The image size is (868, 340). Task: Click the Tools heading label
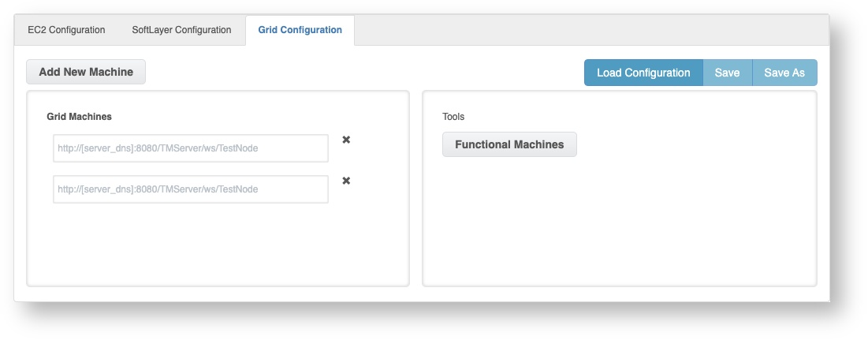(453, 117)
